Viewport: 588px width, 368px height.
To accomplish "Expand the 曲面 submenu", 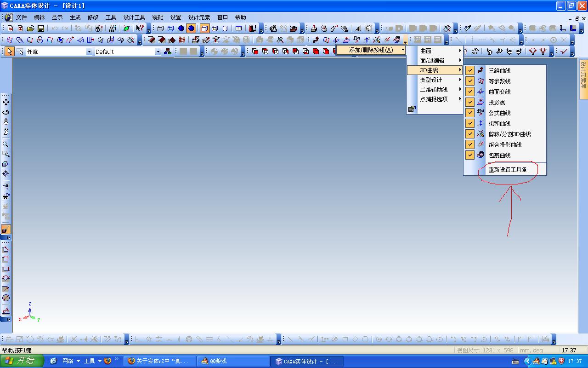I will (x=435, y=51).
